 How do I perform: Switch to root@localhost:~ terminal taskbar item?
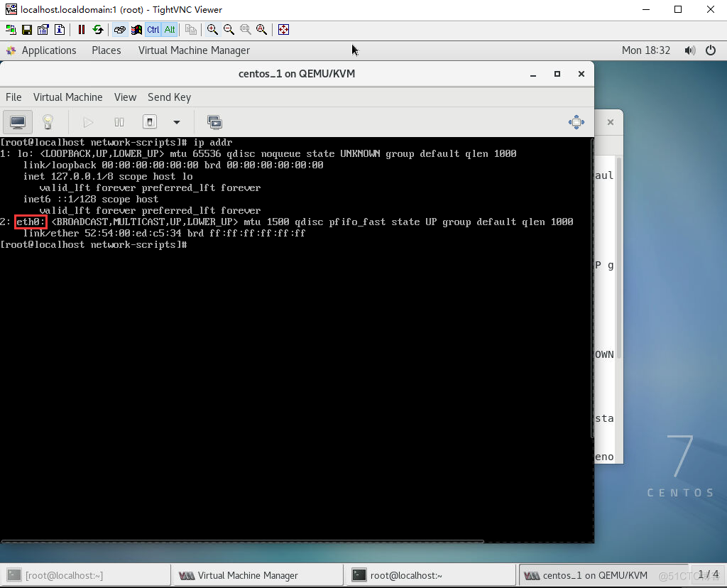(430, 575)
